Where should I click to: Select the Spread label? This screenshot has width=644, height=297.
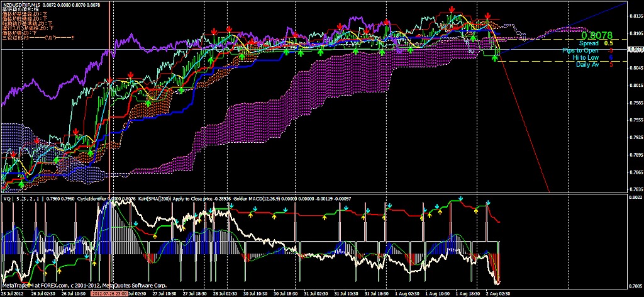(589, 43)
